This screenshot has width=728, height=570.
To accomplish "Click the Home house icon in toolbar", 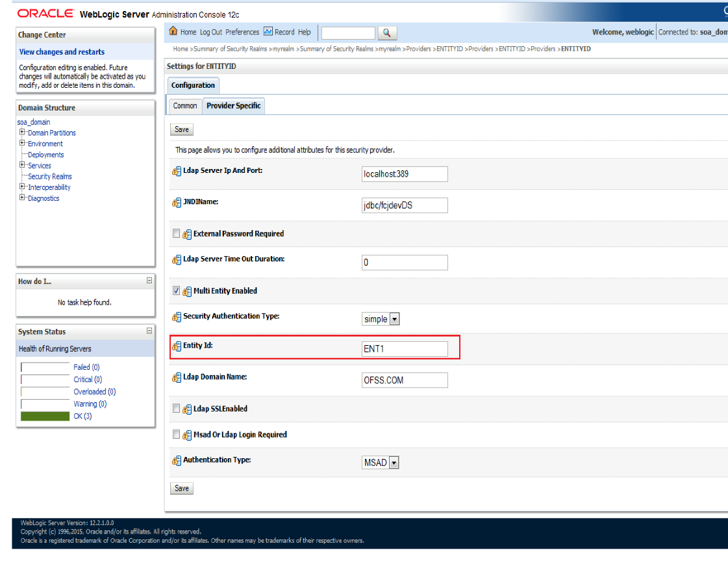I will pos(173,31).
